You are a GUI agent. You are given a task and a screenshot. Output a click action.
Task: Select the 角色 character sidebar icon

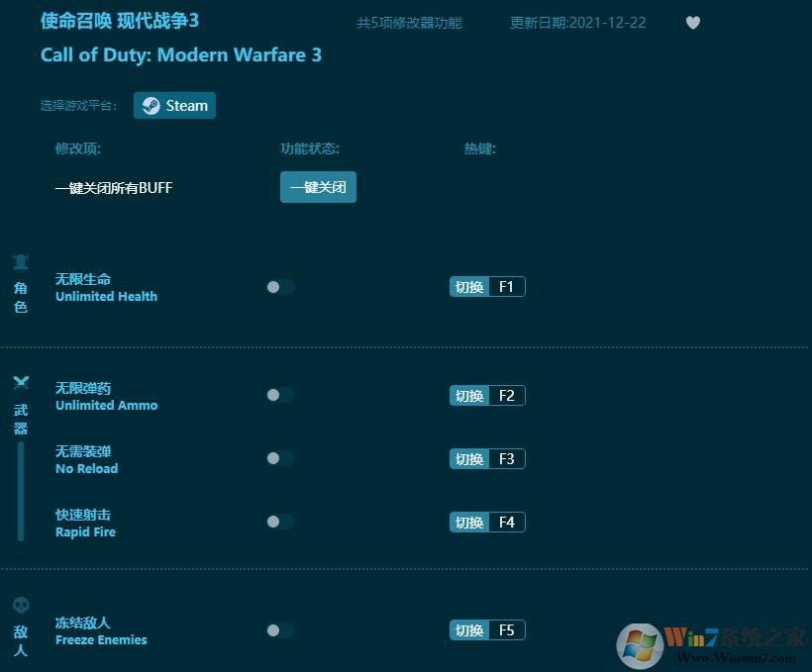(21, 261)
